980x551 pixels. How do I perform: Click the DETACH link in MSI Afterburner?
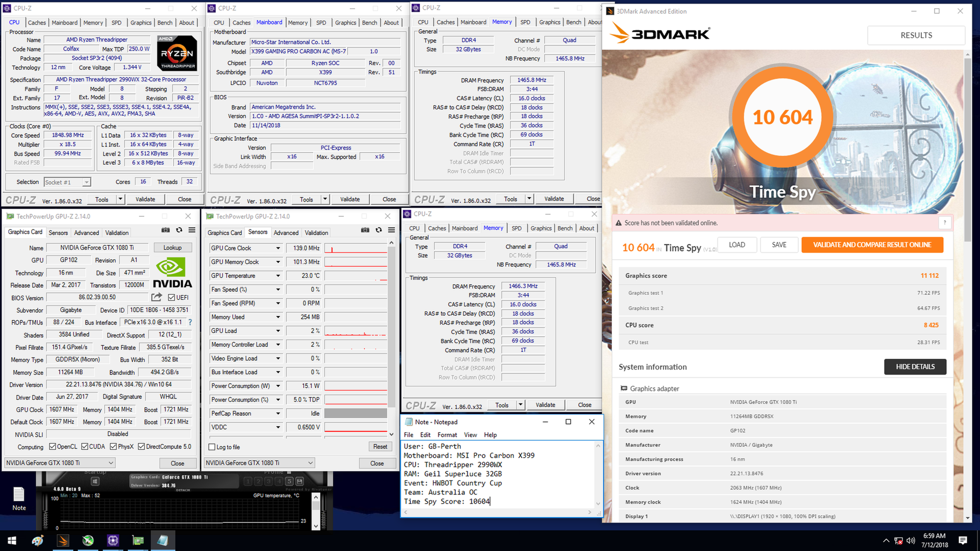(x=183, y=490)
